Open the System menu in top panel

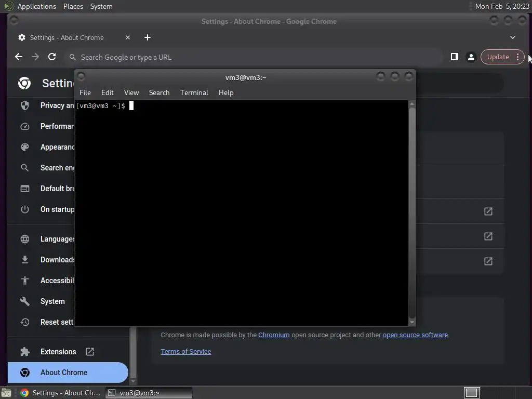[101, 6]
